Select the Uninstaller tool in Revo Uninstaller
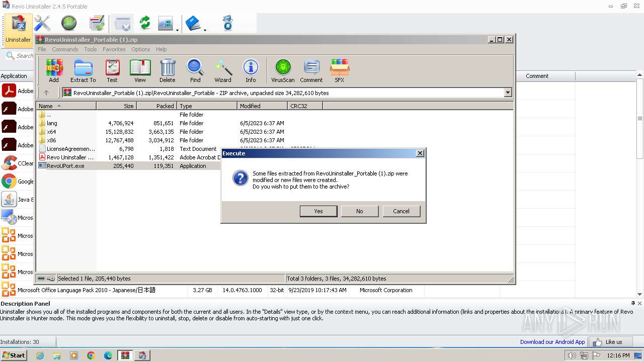 click(x=18, y=29)
